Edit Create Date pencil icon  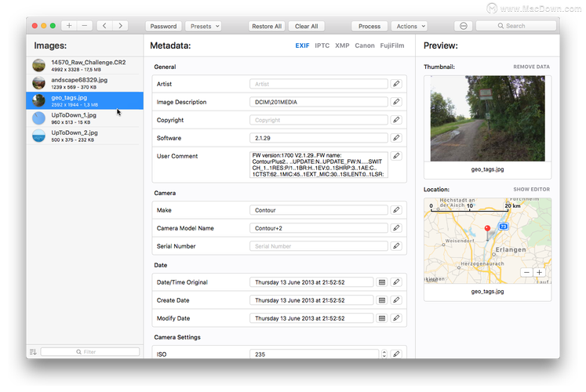[x=396, y=300]
